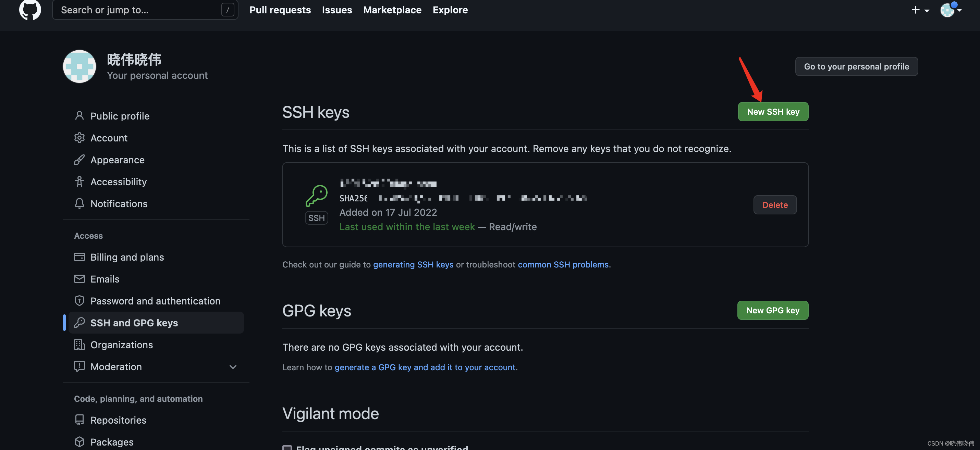This screenshot has height=450, width=980.
Task: Click the Organizations building icon
Action: point(79,344)
